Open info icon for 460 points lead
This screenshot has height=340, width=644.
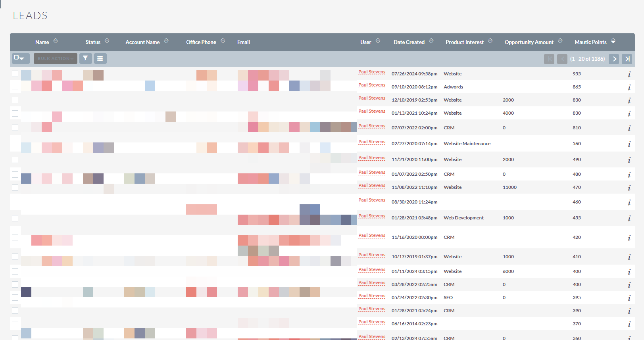click(629, 202)
